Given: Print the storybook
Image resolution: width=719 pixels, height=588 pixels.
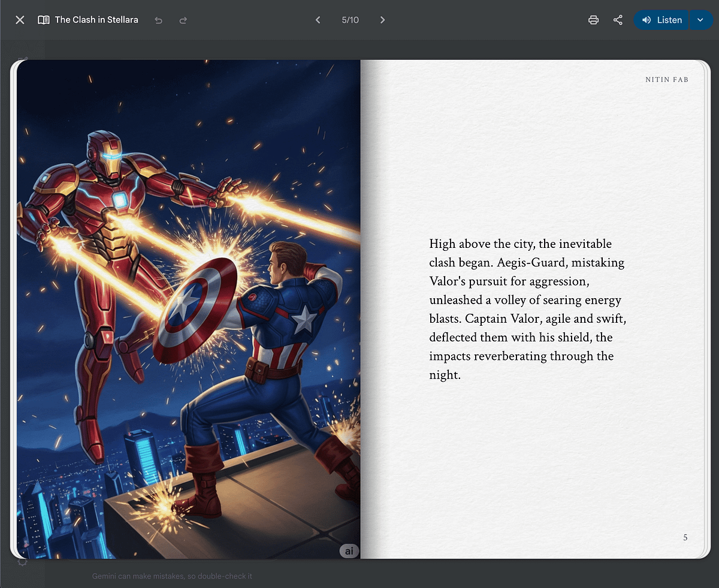Looking at the screenshot, I should (593, 20).
